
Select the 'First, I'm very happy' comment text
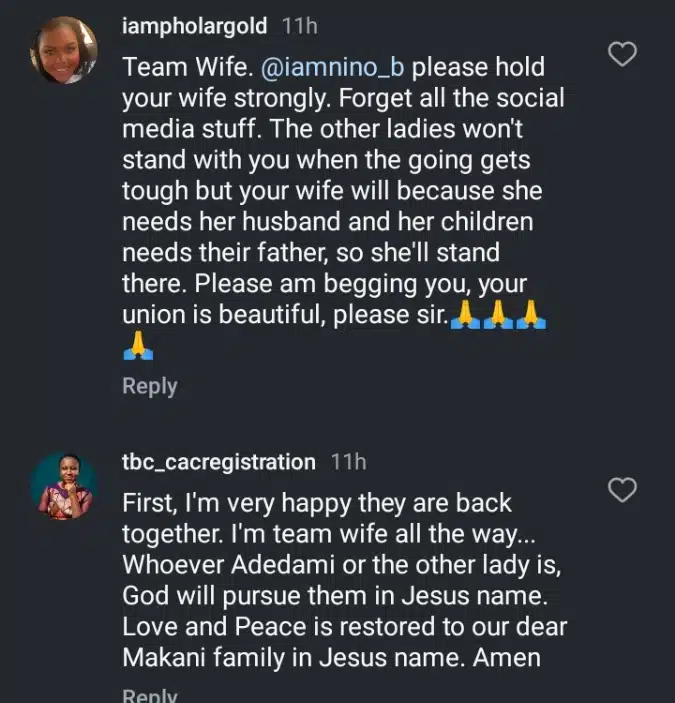(x=317, y=502)
